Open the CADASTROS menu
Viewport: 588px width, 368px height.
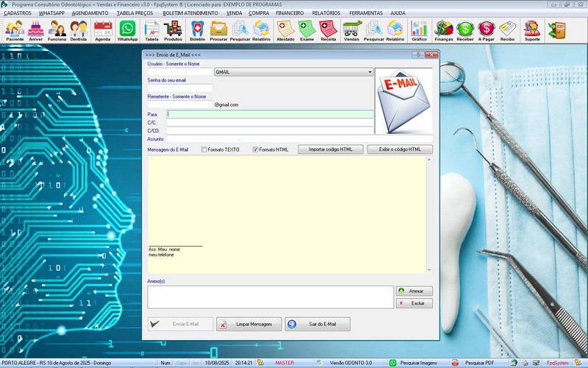pos(18,13)
